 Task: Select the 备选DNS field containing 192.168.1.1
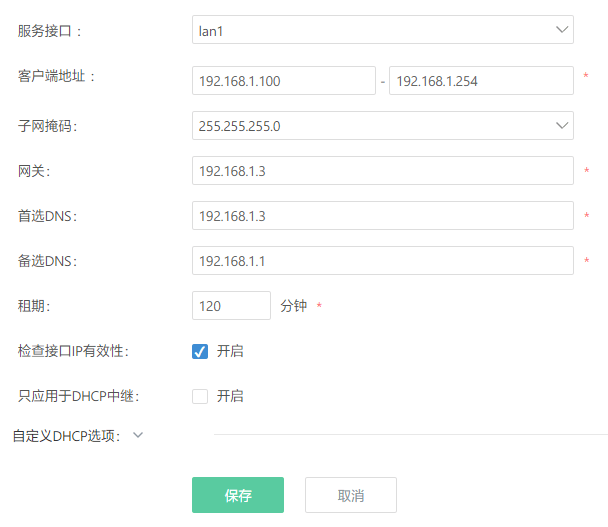coord(382,261)
